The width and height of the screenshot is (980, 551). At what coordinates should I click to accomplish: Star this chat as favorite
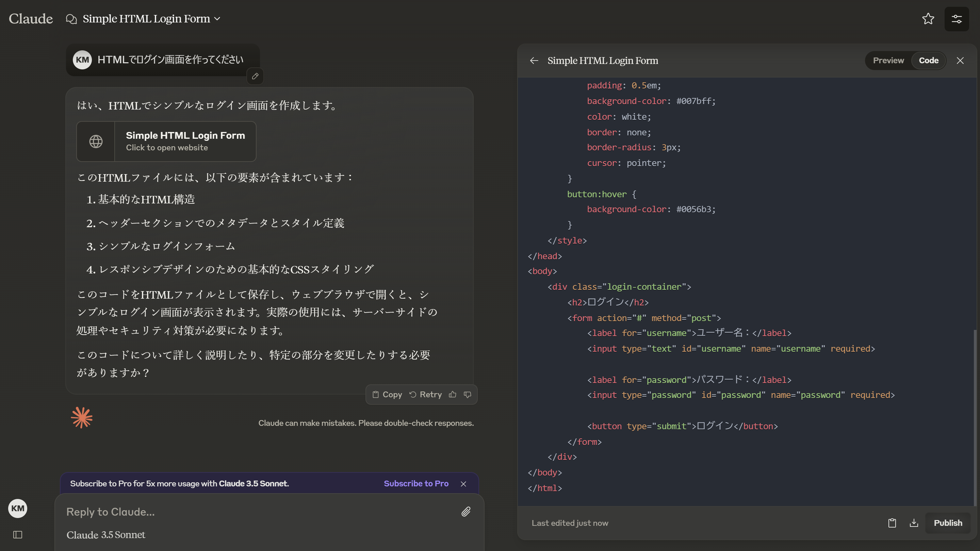[x=928, y=19]
